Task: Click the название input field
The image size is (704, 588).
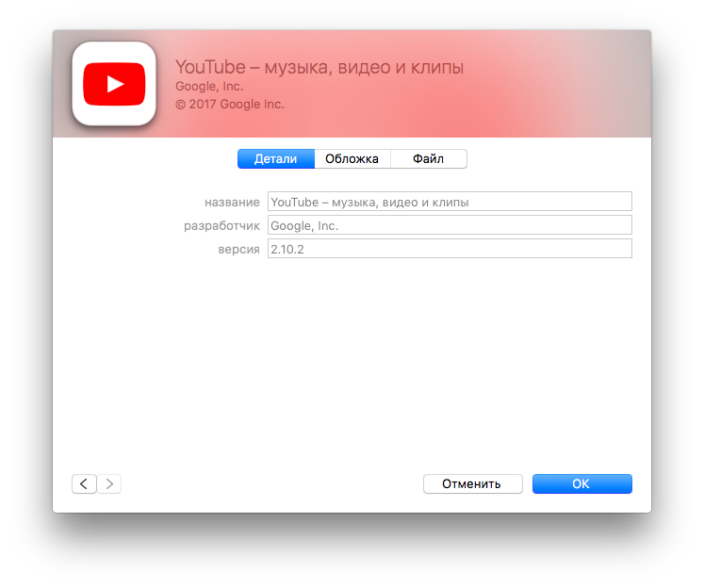Action: [450, 202]
